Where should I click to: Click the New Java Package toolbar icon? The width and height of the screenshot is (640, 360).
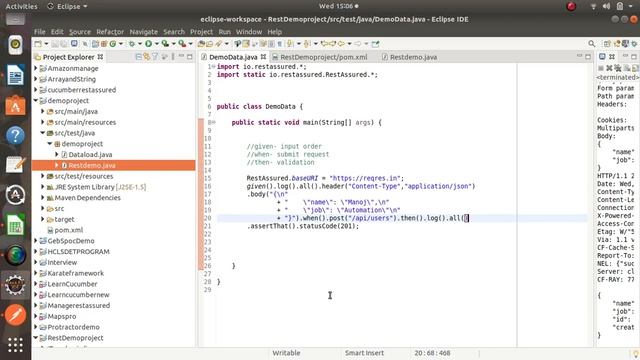104,44
